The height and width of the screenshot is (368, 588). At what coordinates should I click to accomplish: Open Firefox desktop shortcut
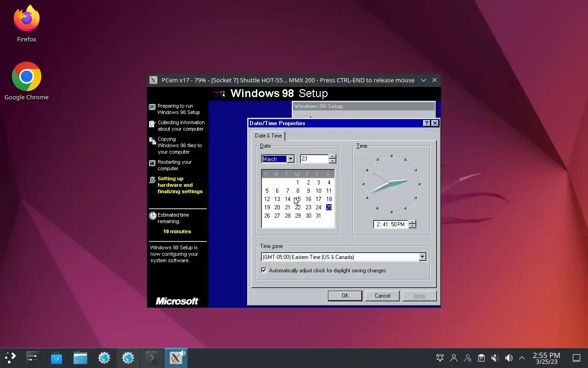27,24
